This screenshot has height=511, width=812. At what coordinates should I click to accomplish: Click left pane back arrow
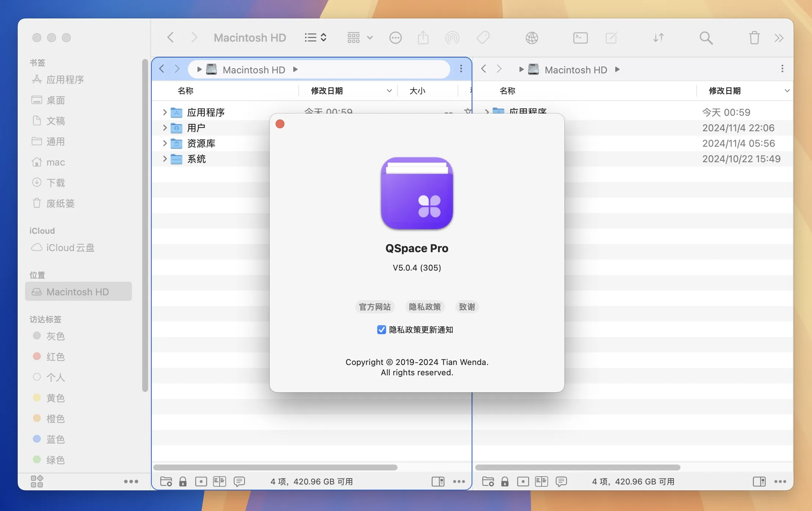[162, 69]
